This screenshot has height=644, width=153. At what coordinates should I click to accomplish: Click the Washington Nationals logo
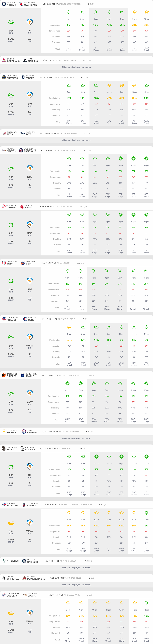click(x=21, y=150)
